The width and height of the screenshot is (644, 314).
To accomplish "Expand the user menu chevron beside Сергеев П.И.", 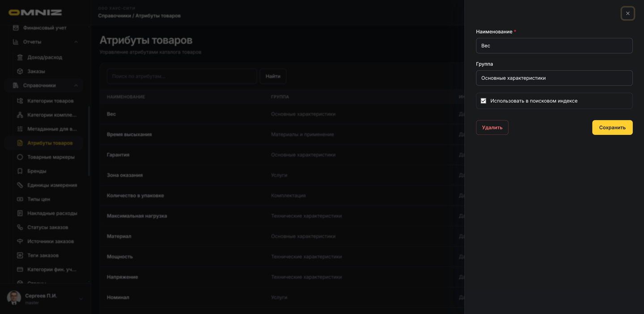I will coord(81,299).
